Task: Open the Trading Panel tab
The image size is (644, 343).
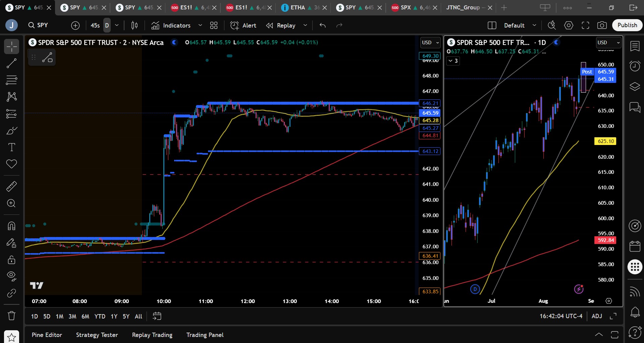Action: [x=205, y=335]
